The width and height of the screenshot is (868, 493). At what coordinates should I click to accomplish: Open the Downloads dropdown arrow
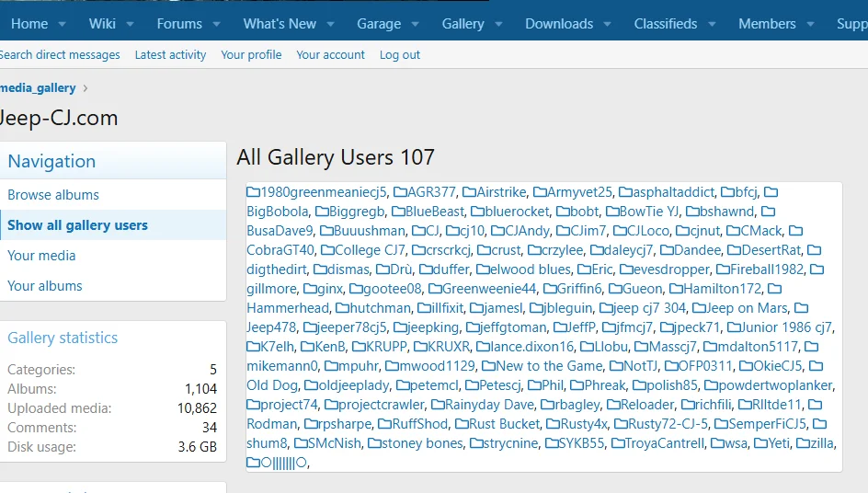[x=607, y=24]
